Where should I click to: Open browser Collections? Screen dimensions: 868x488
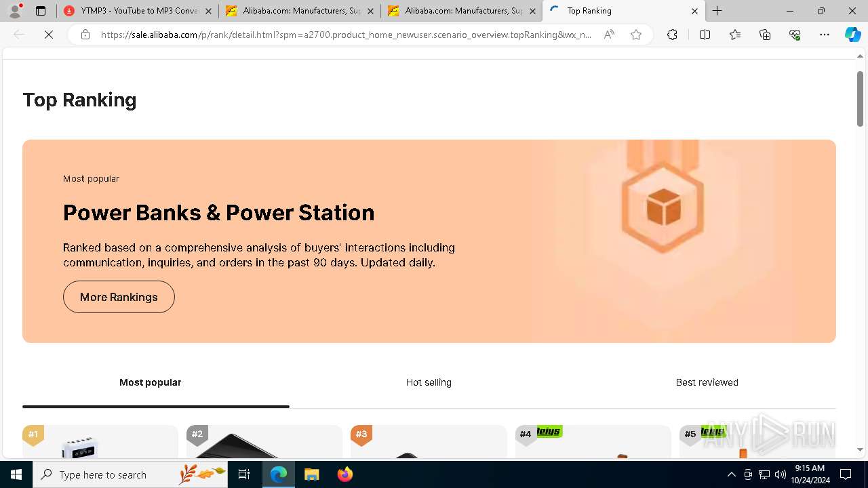[765, 35]
